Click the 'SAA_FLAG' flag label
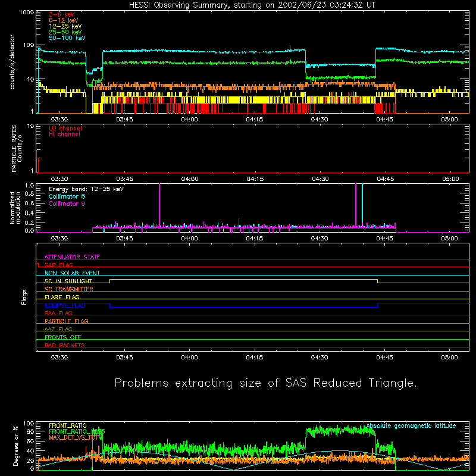 click(58, 313)
